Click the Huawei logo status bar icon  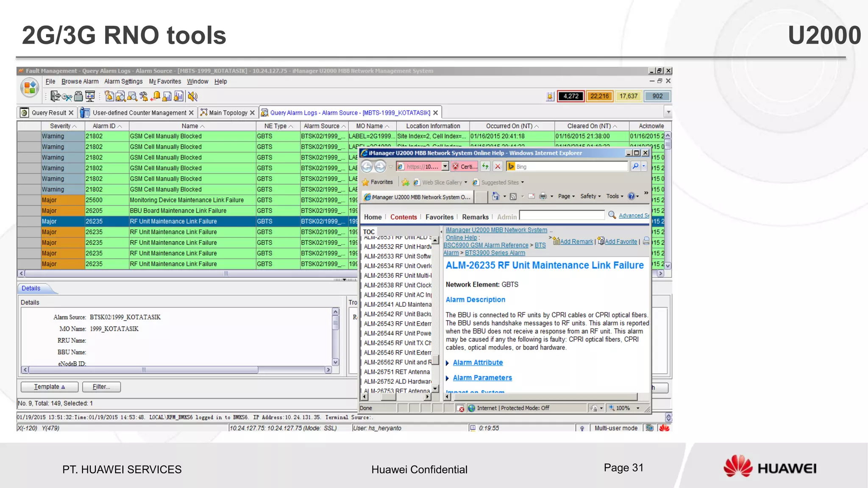point(664,428)
